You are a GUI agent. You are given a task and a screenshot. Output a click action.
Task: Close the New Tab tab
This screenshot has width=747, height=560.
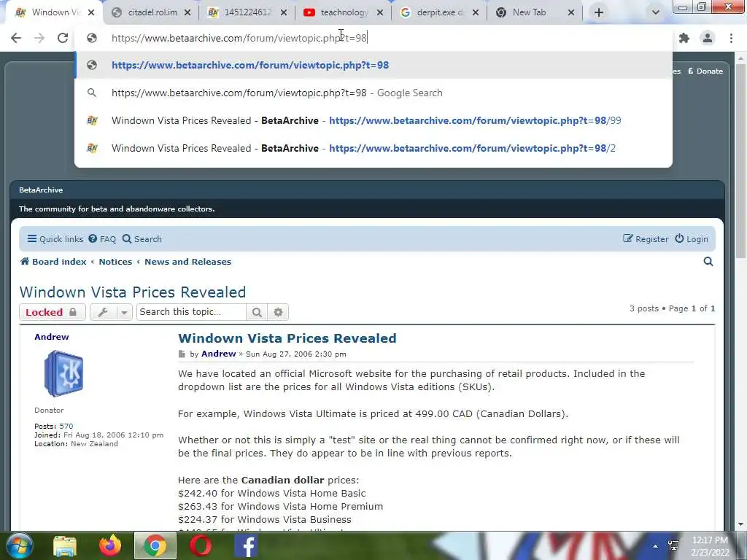pos(571,13)
